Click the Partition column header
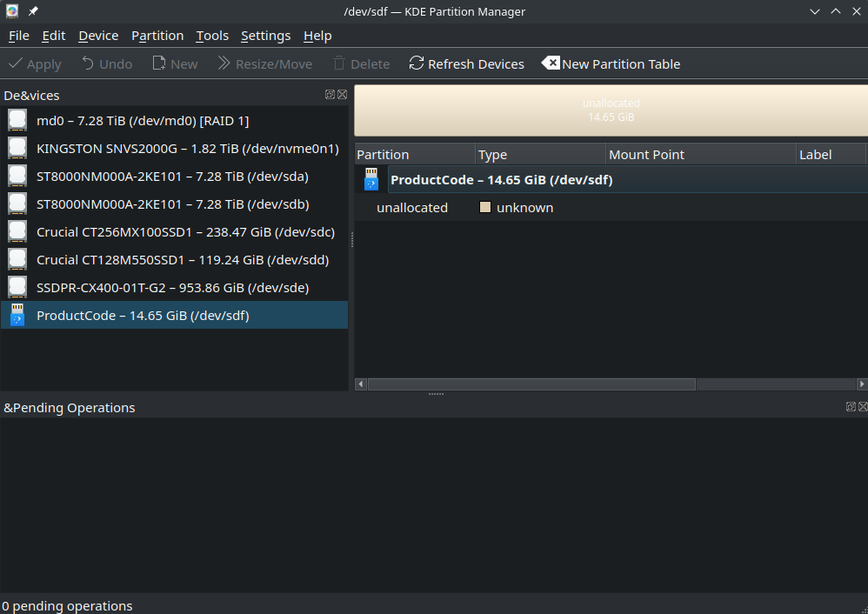This screenshot has width=868, height=614. point(415,155)
